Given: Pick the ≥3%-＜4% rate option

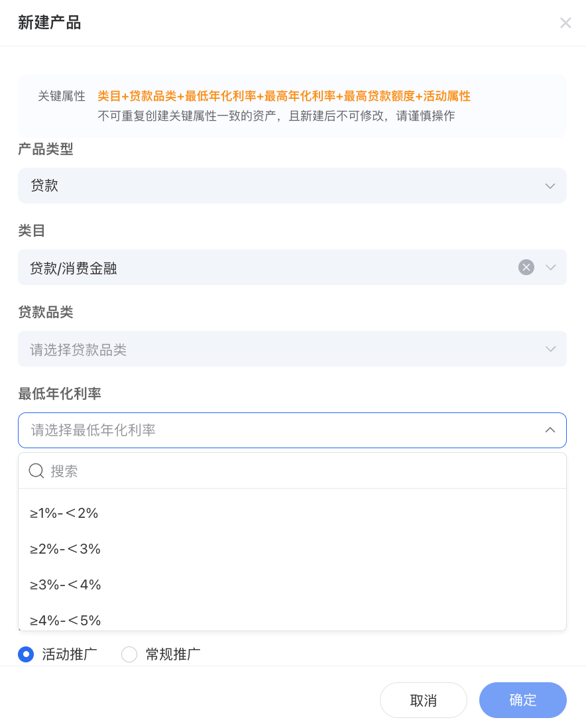Looking at the screenshot, I should [x=65, y=585].
